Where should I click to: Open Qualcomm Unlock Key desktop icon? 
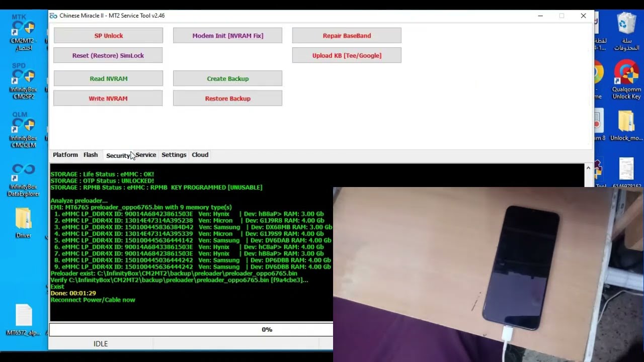click(x=626, y=79)
